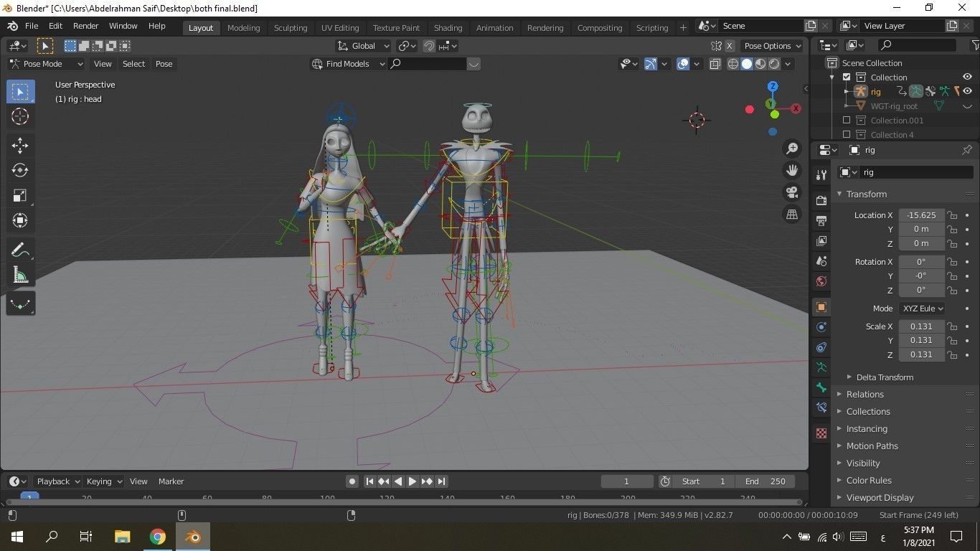Screen dimensions: 980x551
Task: Open the timeline Marker menu
Action: tap(171, 481)
